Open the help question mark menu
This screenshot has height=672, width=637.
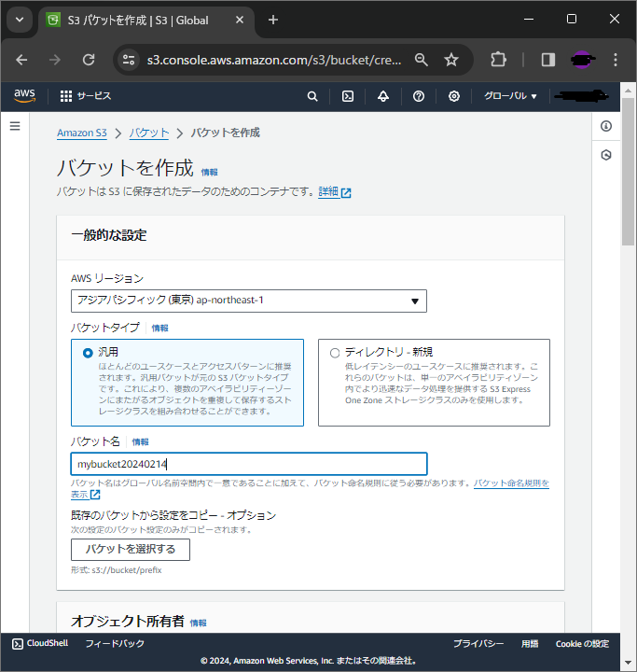[419, 96]
